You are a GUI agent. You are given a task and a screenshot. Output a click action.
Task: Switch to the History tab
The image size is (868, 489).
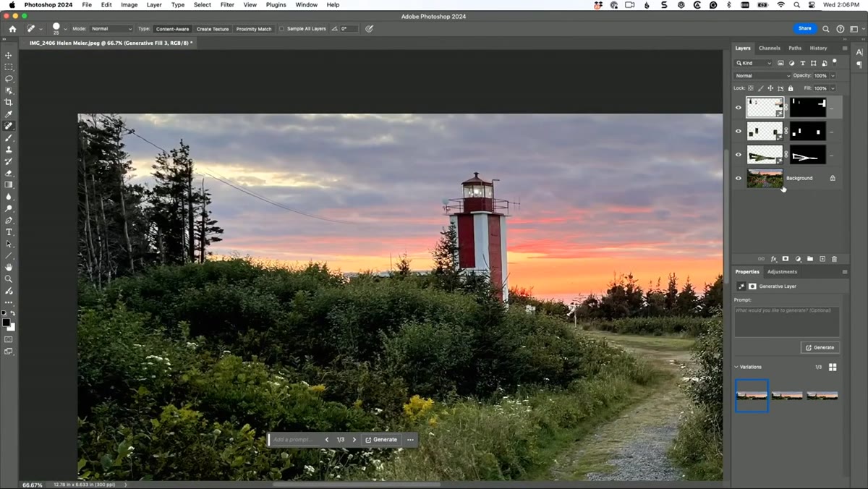tap(818, 48)
